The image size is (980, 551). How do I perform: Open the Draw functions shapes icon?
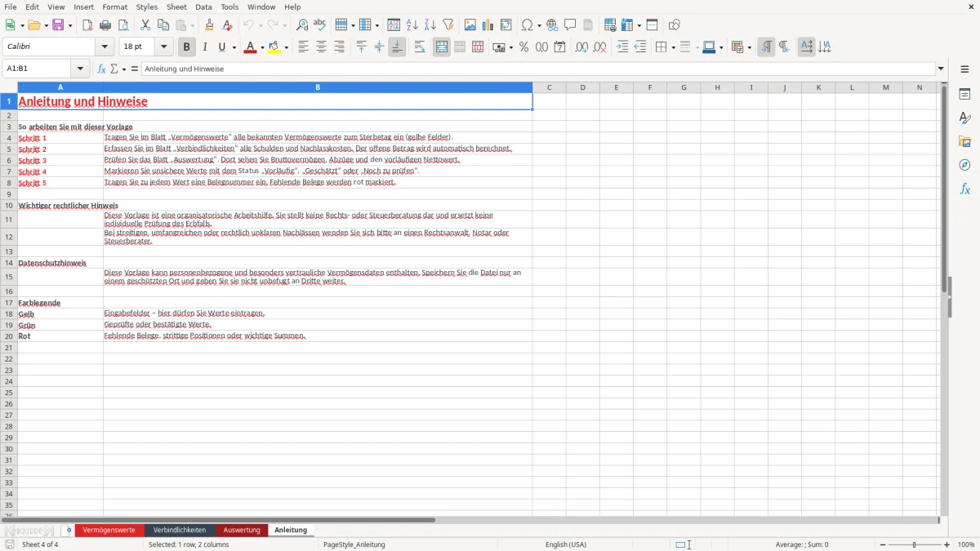click(675, 25)
